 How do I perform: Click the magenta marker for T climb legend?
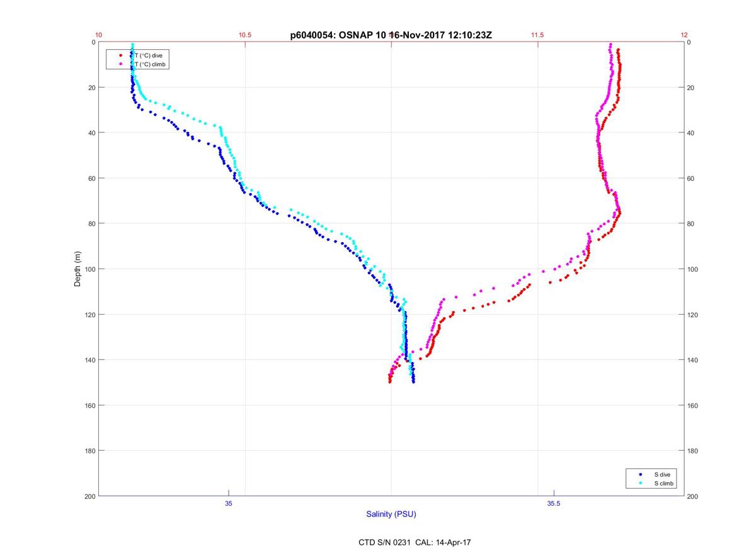coord(120,64)
